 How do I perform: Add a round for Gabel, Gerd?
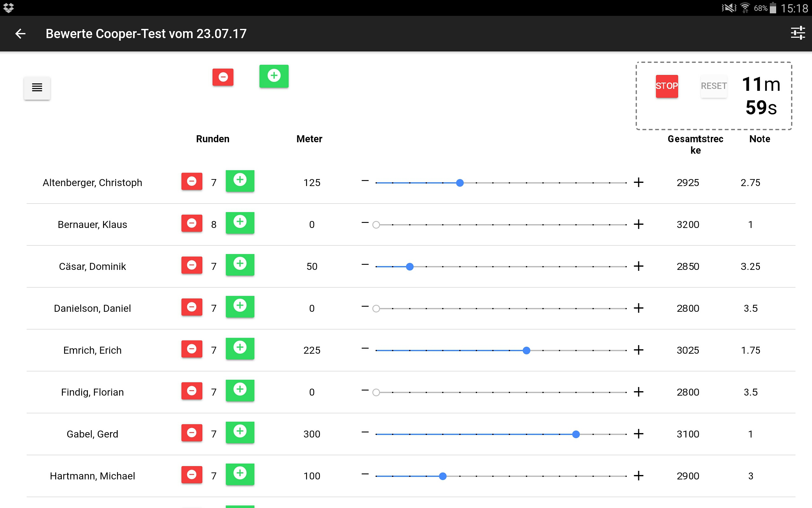click(x=240, y=432)
